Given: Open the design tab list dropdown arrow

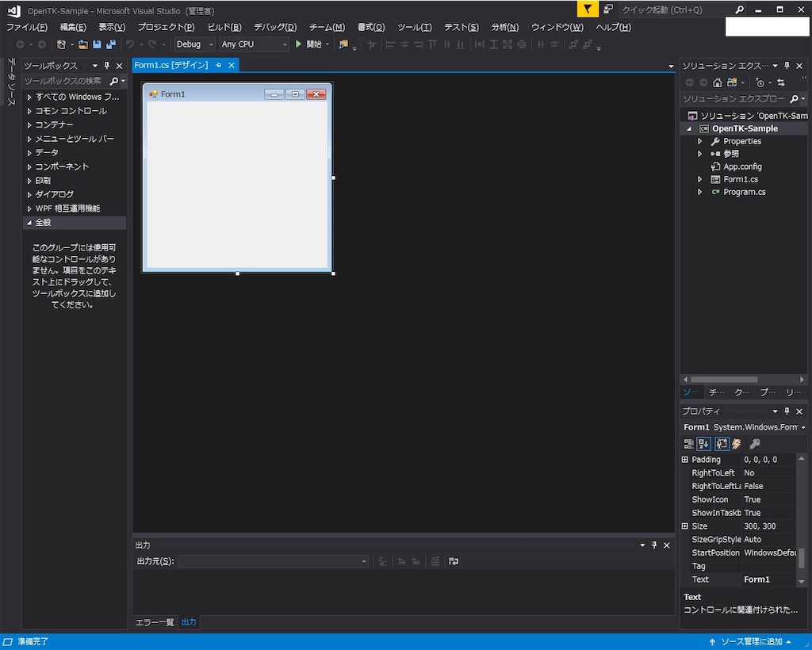Looking at the screenshot, I should (671, 67).
